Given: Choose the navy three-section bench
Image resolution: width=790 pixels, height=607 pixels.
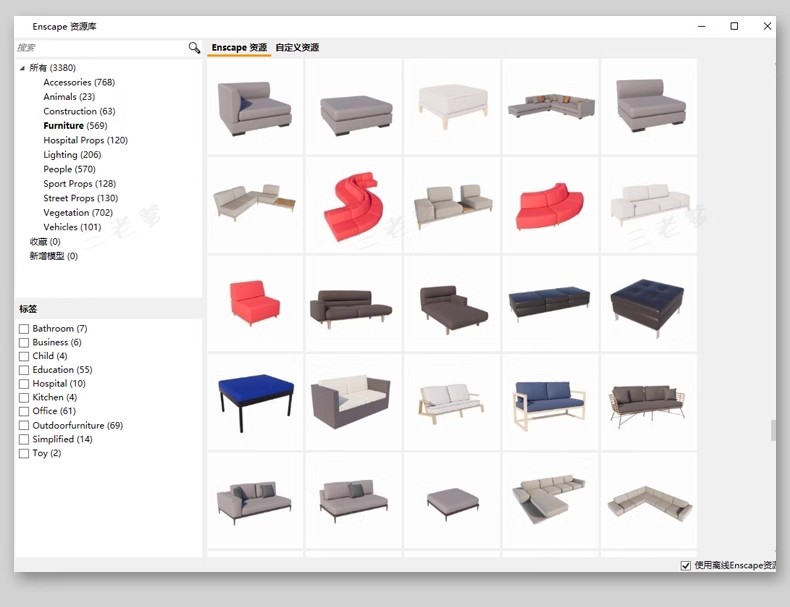Looking at the screenshot, I should click(x=550, y=303).
